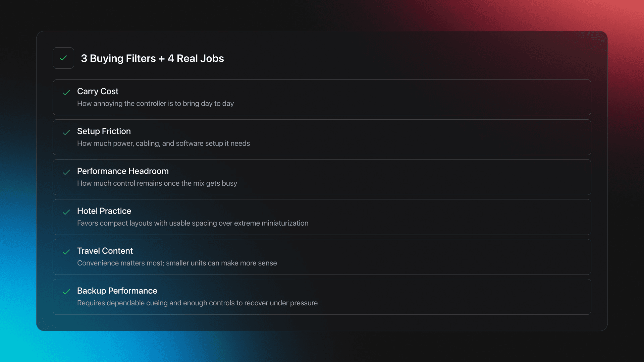Select the title '3 Buying Filters + 4 Real Jobs'
The width and height of the screenshot is (644, 362).
point(152,58)
